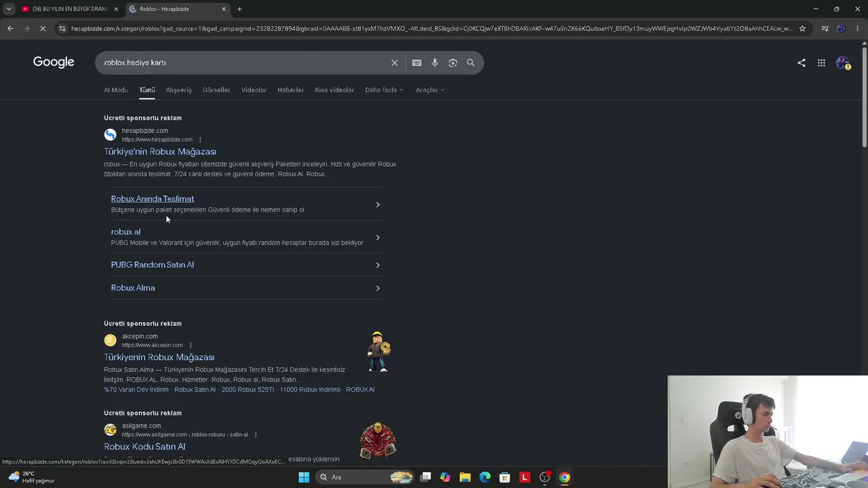Start a voice search with the microphone
This screenshot has width=868, height=488.
coord(435,62)
